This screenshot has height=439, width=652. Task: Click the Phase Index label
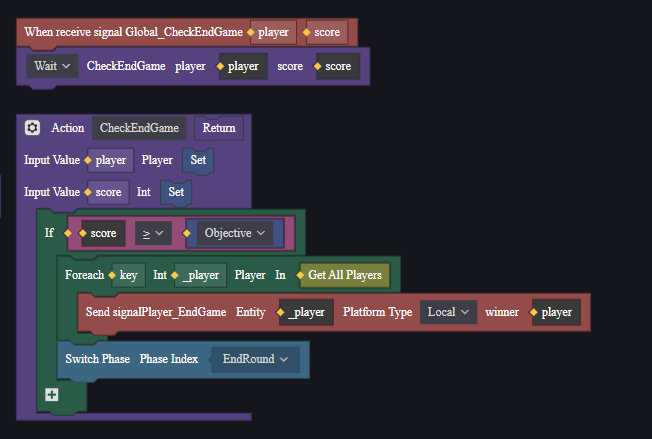[x=169, y=359]
